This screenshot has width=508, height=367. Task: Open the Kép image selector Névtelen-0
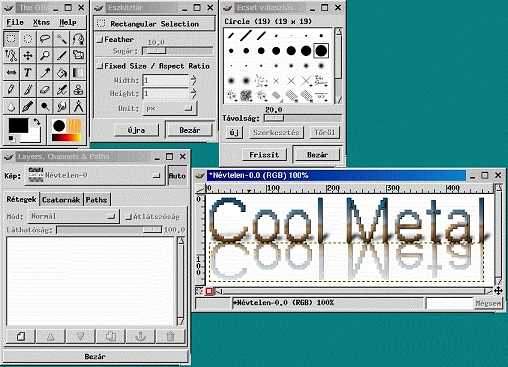pos(94,175)
